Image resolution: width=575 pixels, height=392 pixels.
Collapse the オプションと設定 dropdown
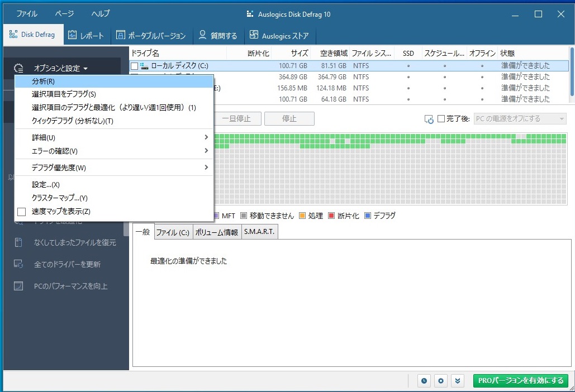(x=61, y=68)
